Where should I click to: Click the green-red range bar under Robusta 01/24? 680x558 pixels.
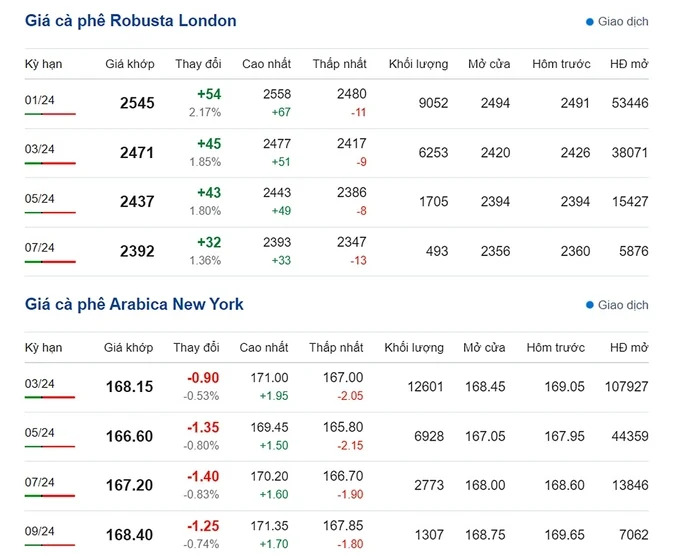[50, 114]
